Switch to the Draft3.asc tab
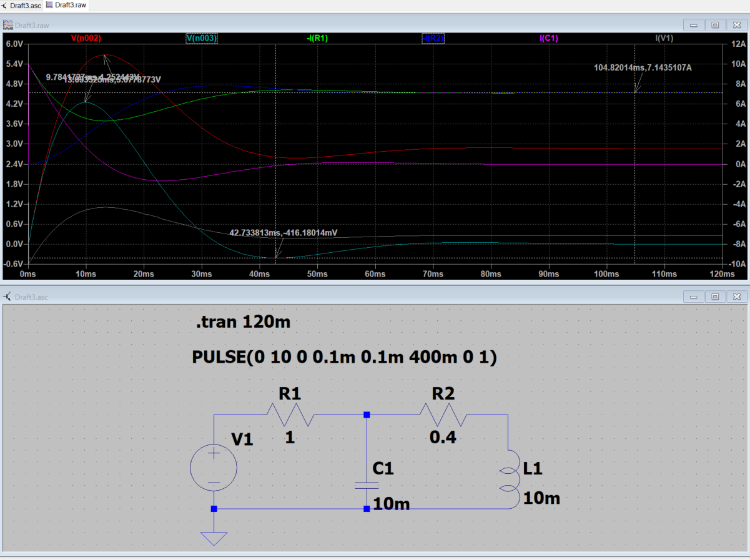The width and height of the screenshot is (750, 560). coord(25,6)
